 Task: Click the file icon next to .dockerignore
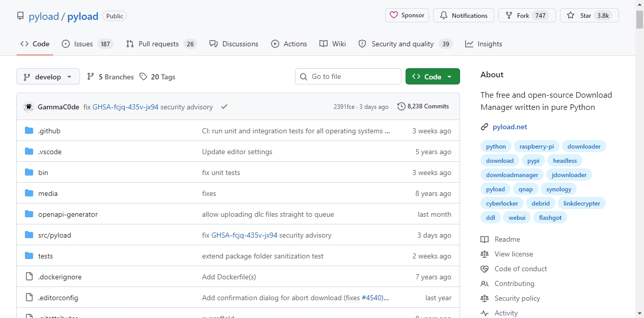29,277
